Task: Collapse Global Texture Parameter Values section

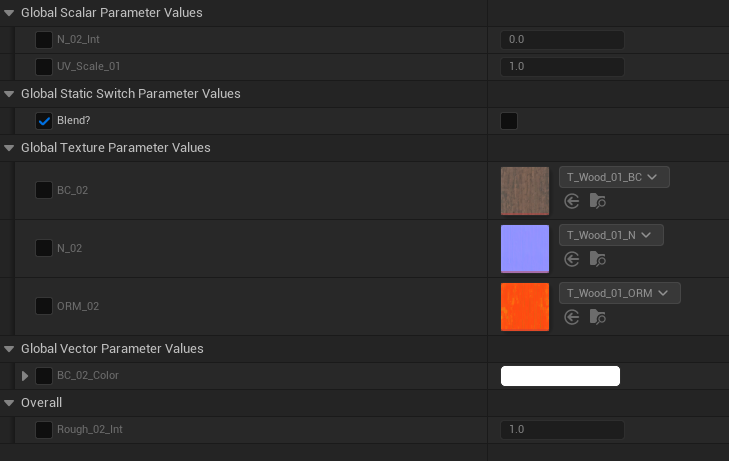Action: coord(9,148)
